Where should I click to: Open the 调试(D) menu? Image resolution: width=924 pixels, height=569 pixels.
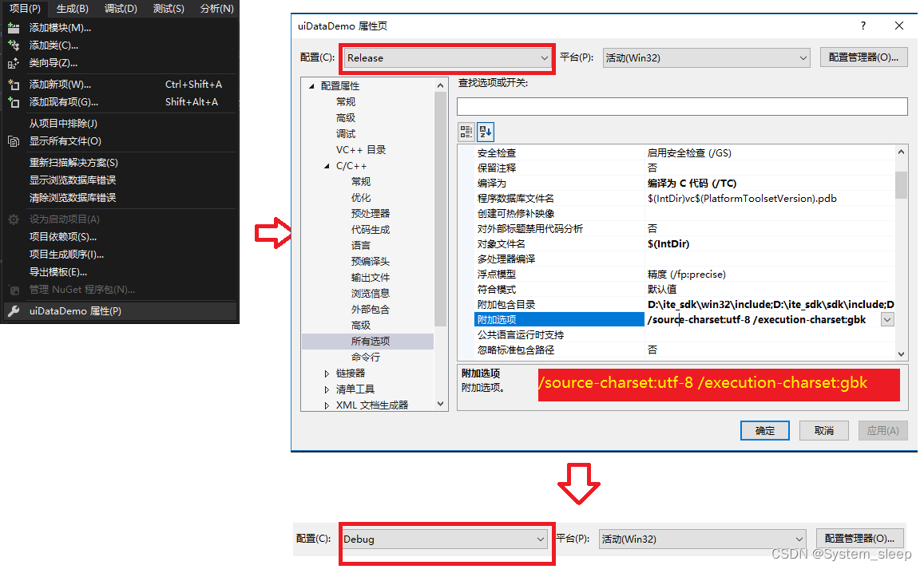pyautogui.click(x=121, y=8)
